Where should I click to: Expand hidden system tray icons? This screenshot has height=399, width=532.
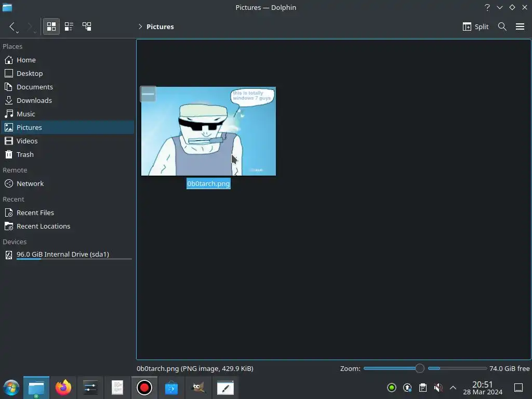pyautogui.click(x=453, y=388)
